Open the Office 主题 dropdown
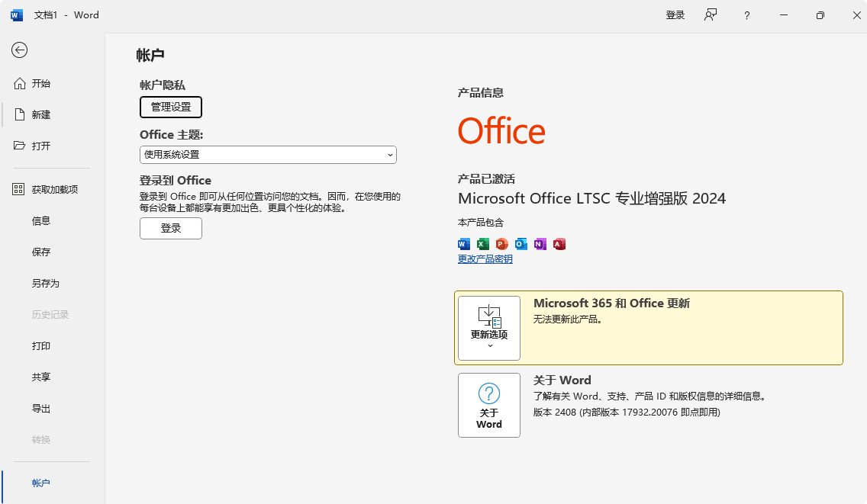 (x=268, y=155)
